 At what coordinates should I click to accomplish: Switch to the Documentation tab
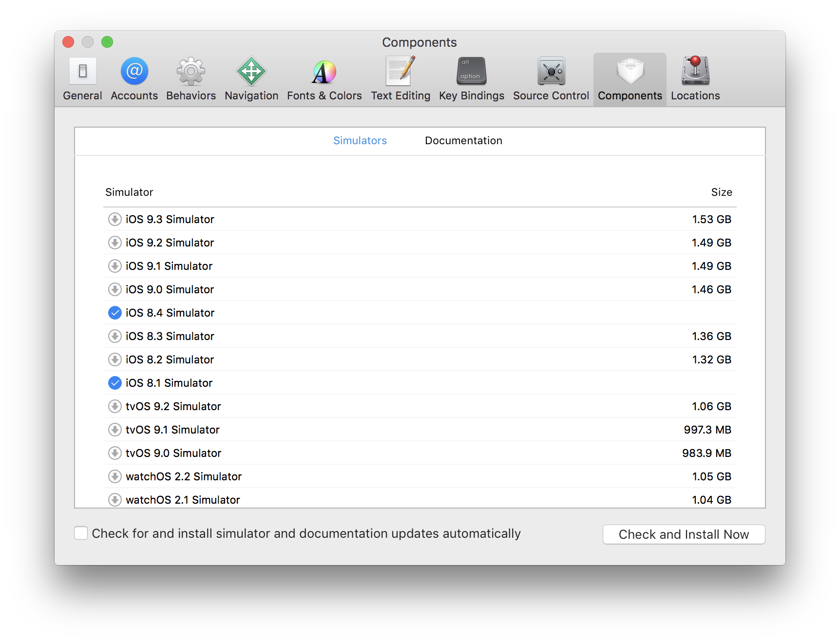pyautogui.click(x=463, y=141)
